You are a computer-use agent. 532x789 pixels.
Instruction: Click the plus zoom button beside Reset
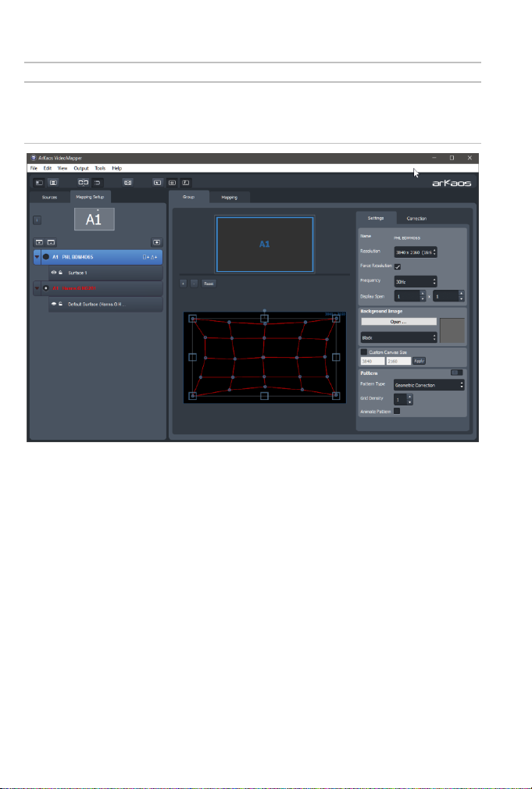point(184,284)
